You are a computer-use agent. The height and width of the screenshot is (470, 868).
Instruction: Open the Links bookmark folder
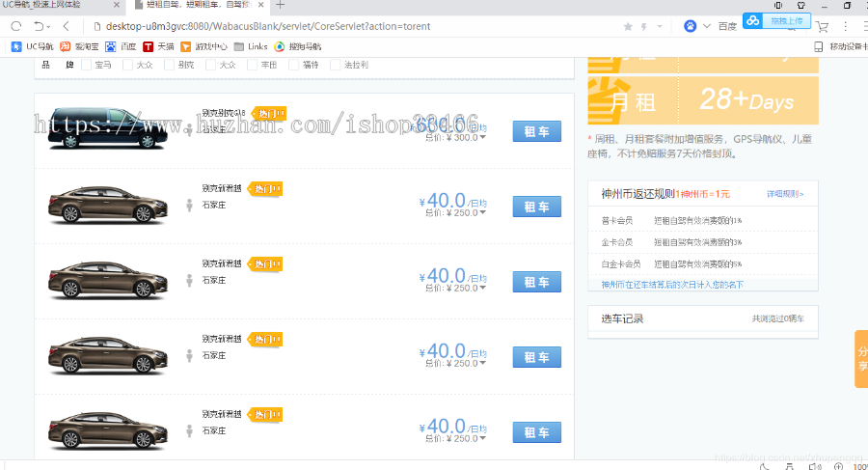click(x=251, y=46)
